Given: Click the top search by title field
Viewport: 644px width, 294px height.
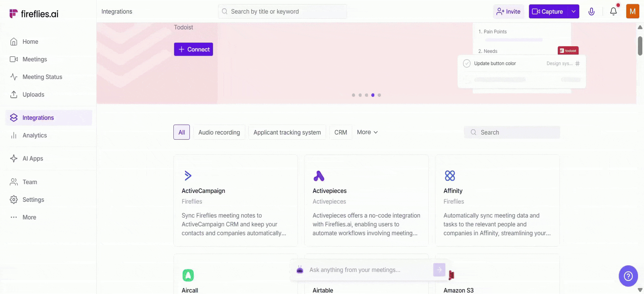Looking at the screenshot, I should pos(282,11).
